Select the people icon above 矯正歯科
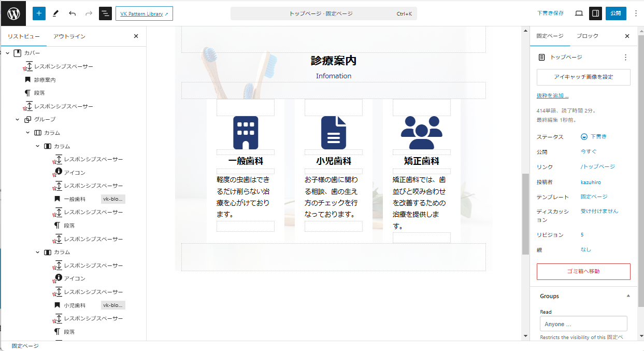Image resolution: width=644 pixels, height=351 pixels. click(421, 133)
